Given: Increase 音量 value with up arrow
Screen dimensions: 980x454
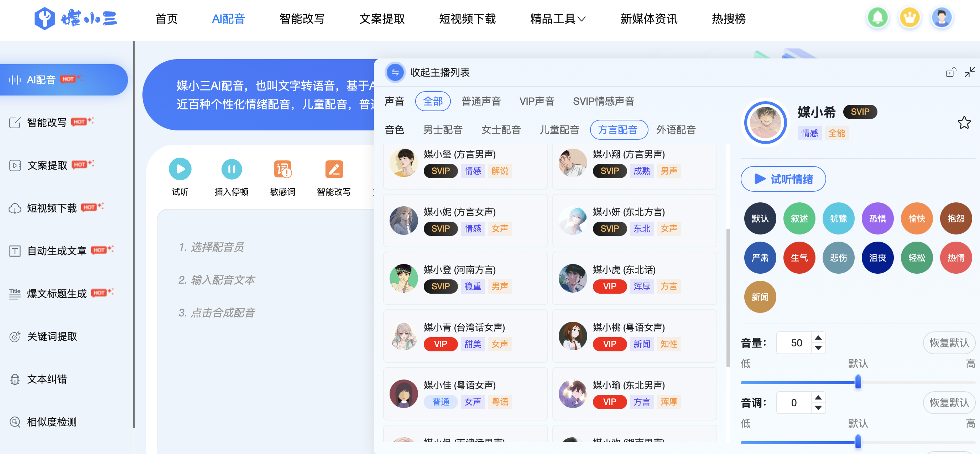Looking at the screenshot, I should [x=818, y=338].
